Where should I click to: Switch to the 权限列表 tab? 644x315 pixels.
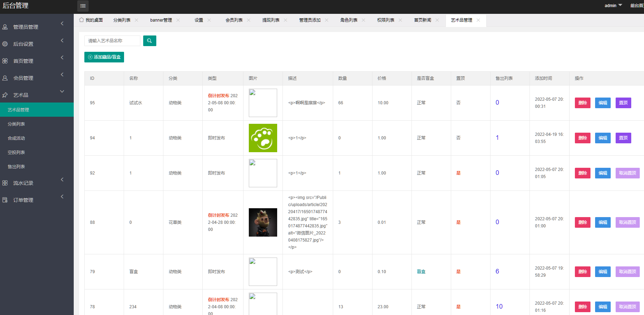[386, 20]
